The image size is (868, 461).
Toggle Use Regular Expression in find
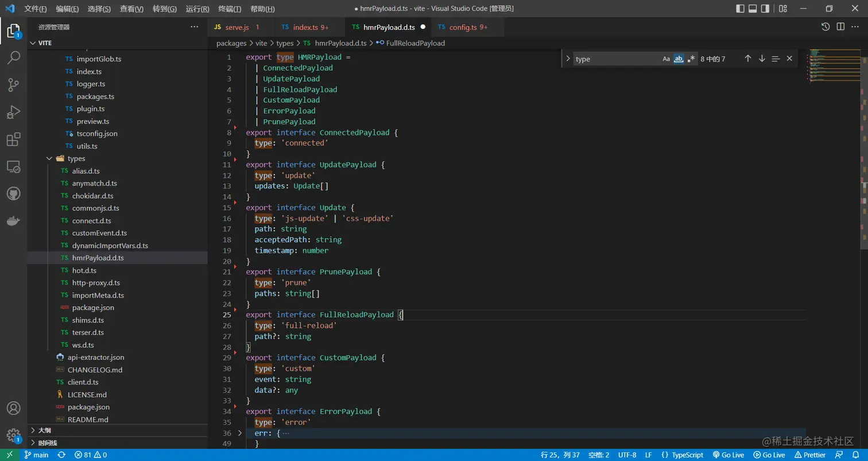coord(691,59)
